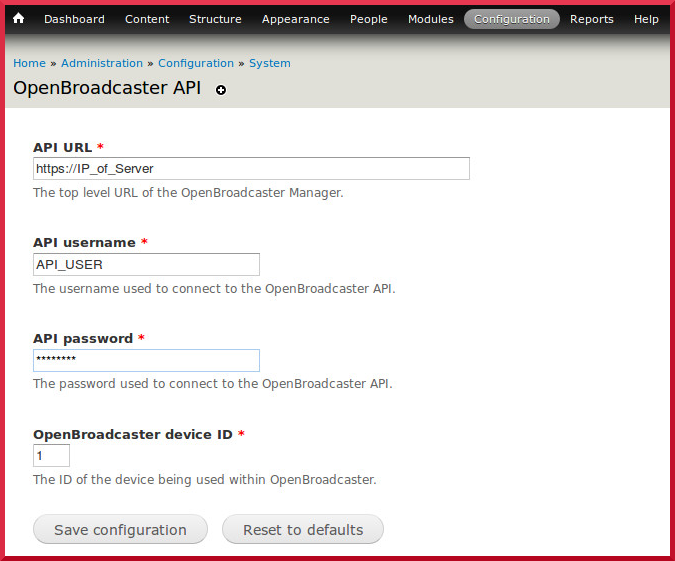Screen dimensions: 675x561
Task: Click the Reset to defaults button
Action: click(303, 529)
